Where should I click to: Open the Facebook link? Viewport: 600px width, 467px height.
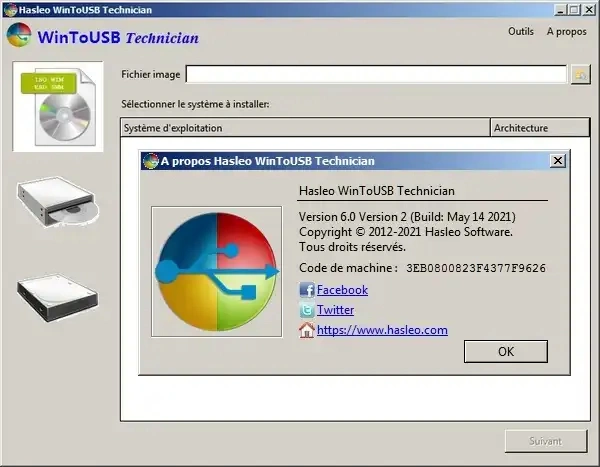[x=342, y=290]
